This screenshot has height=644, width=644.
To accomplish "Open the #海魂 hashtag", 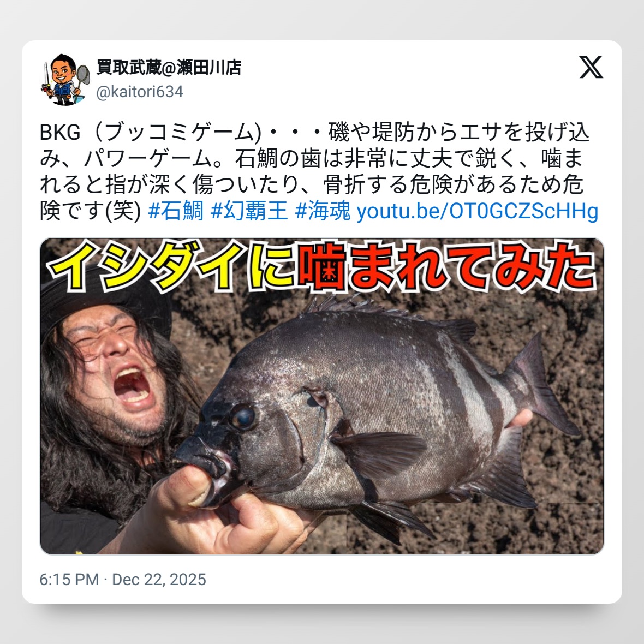I will pos(323,211).
